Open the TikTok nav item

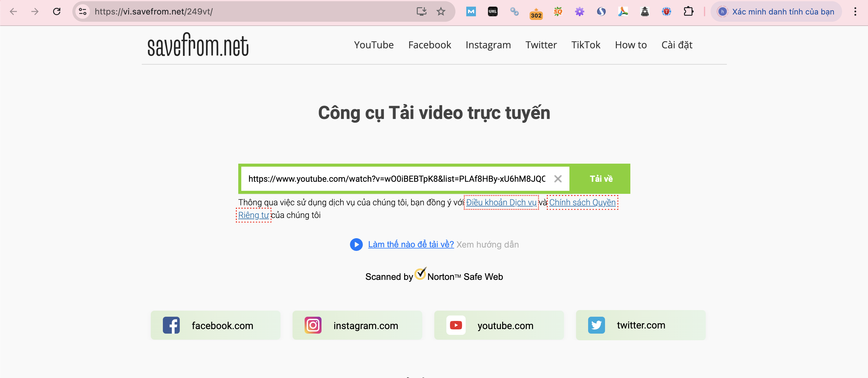[x=586, y=45]
